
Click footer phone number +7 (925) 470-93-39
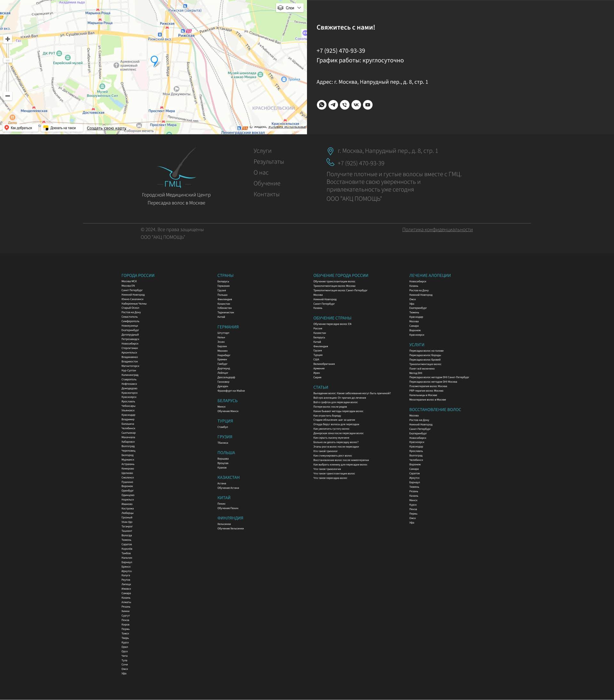360,163
